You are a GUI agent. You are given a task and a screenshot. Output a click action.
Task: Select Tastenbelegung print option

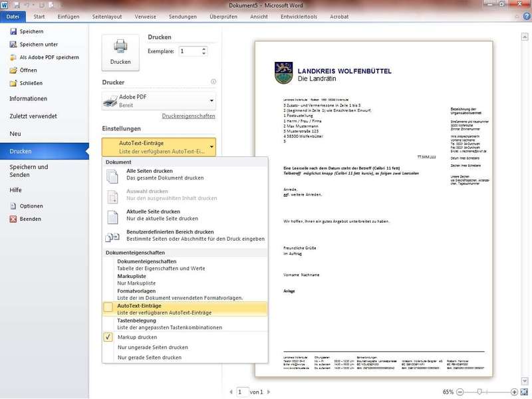(x=185, y=324)
